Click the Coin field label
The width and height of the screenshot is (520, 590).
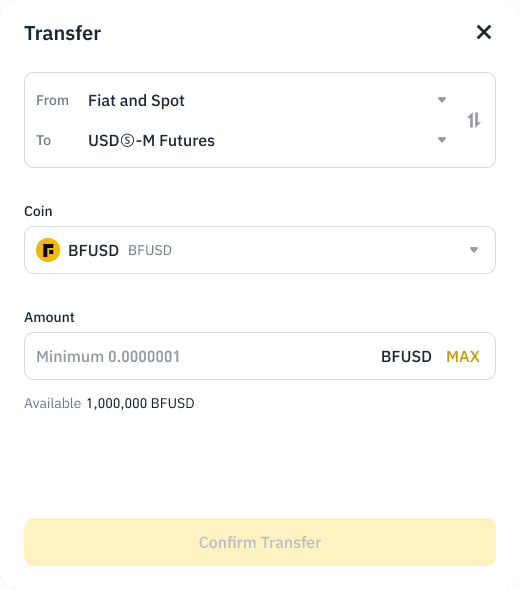click(38, 211)
